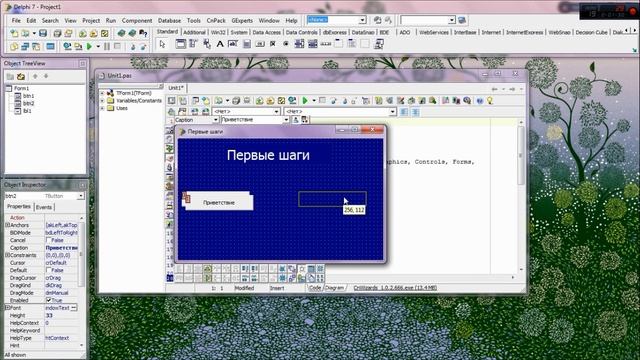Open the CnPack menu
Image resolution: width=640 pixels, height=360 pixels.
click(216, 20)
